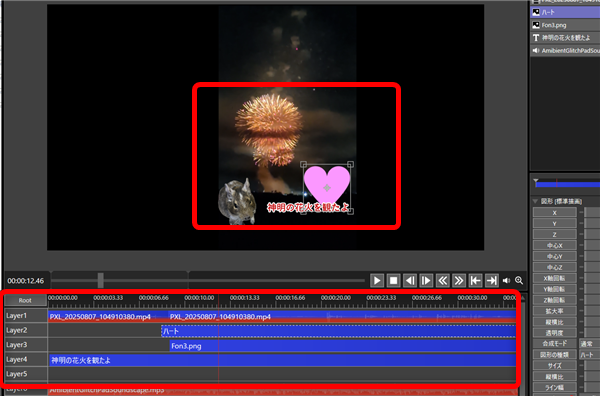Viewport: 600px width, 396px height.
Task: Click the サイズ parameter button
Action: click(554, 365)
